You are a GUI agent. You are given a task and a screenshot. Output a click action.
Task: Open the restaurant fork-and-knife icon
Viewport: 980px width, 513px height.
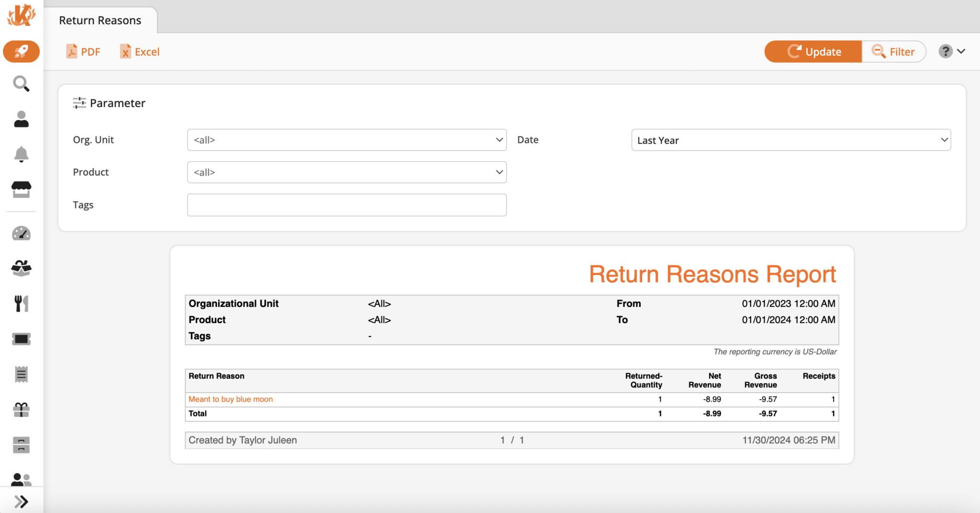[21, 303]
